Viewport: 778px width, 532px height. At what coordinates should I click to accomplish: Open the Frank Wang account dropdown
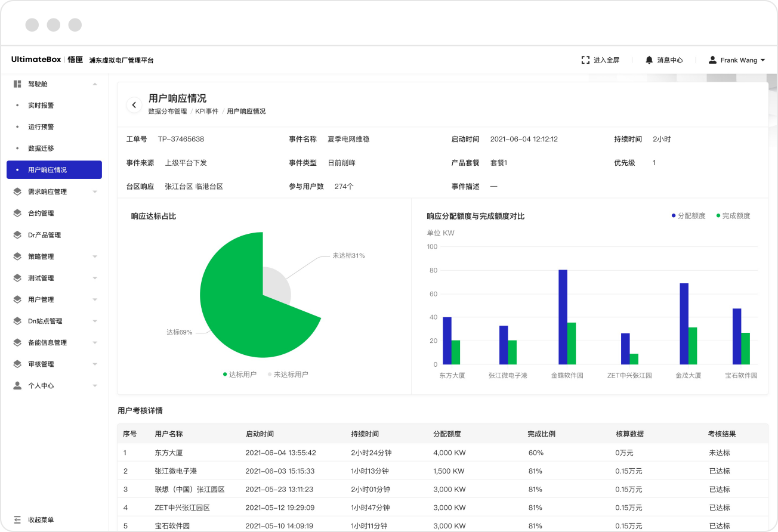736,60
